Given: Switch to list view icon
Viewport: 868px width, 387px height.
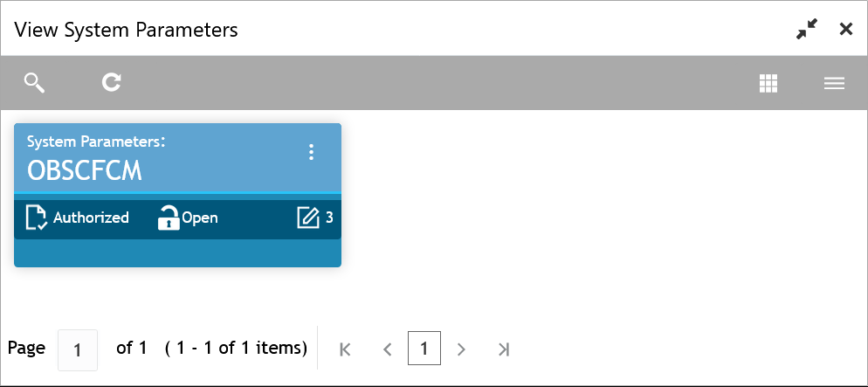Looking at the screenshot, I should tap(834, 84).
